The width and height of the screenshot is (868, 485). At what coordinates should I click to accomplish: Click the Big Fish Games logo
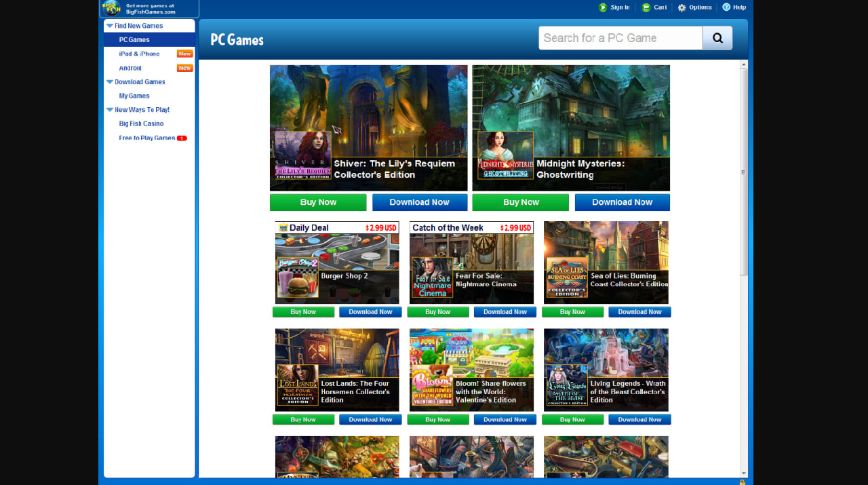coord(111,8)
